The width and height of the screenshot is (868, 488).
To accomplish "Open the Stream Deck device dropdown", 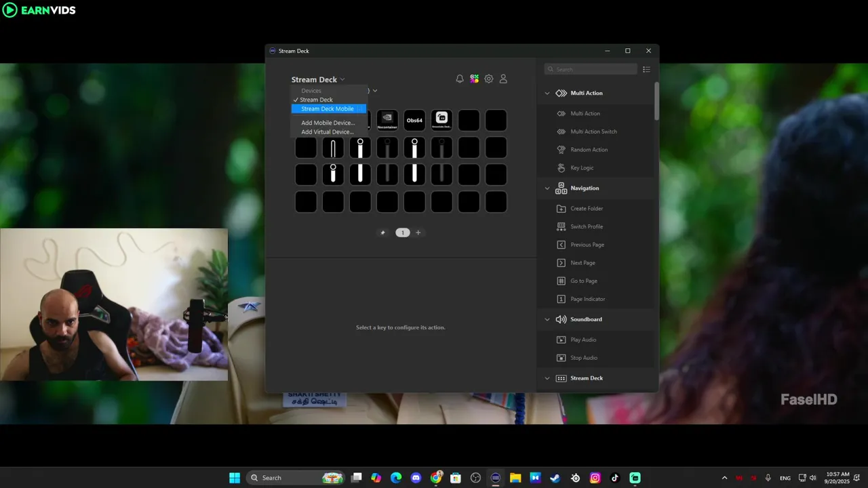I will coord(318,79).
